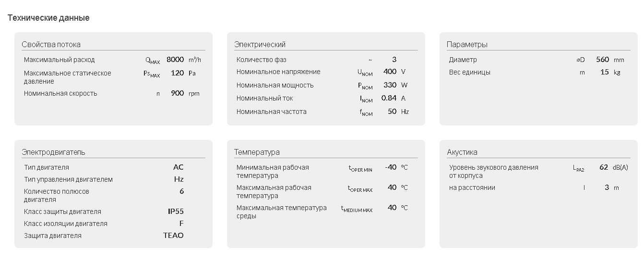Select the Параметры section header
This screenshot has height=262, width=644.
coord(467,44)
